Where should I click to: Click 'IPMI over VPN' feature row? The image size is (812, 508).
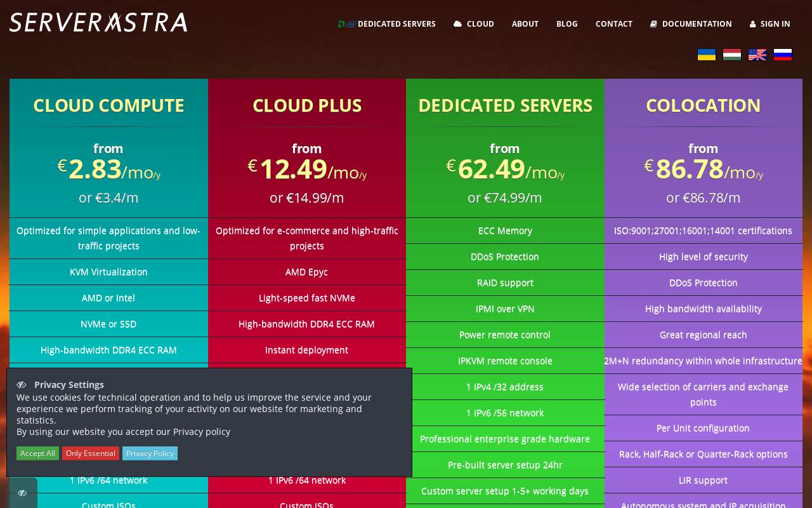click(x=505, y=309)
